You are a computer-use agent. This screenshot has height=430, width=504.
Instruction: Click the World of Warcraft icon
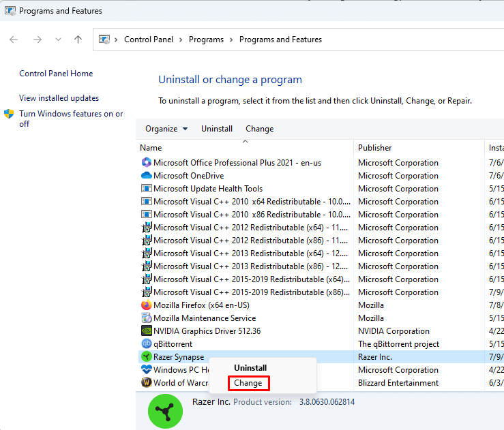(146, 382)
